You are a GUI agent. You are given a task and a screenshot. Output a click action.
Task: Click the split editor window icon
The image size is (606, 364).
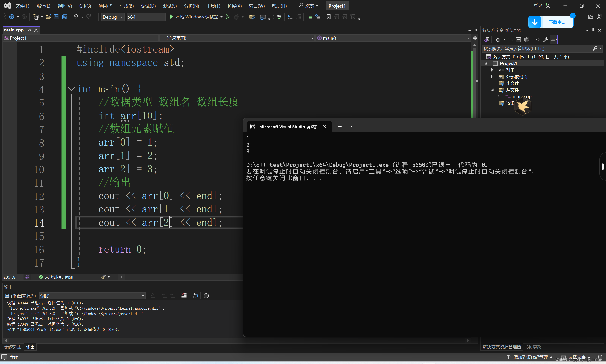475,38
